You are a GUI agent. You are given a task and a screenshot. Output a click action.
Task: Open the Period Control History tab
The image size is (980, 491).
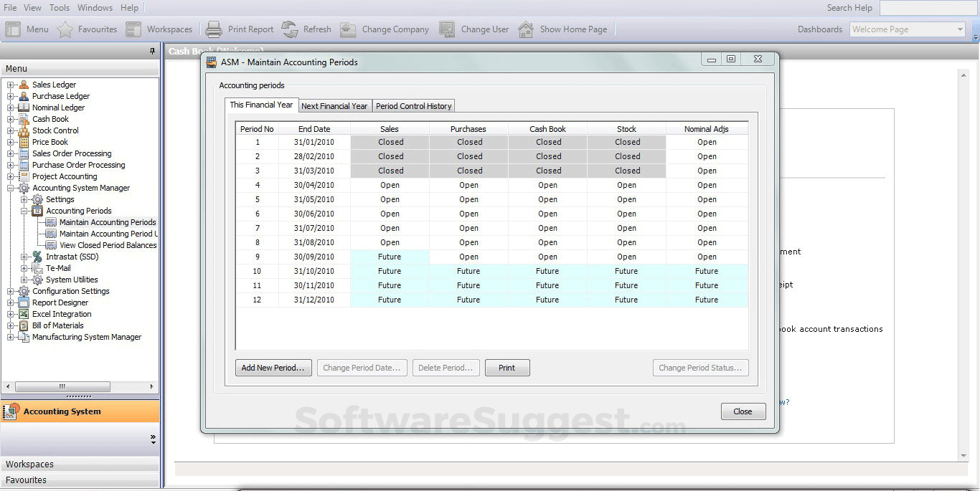(x=413, y=106)
